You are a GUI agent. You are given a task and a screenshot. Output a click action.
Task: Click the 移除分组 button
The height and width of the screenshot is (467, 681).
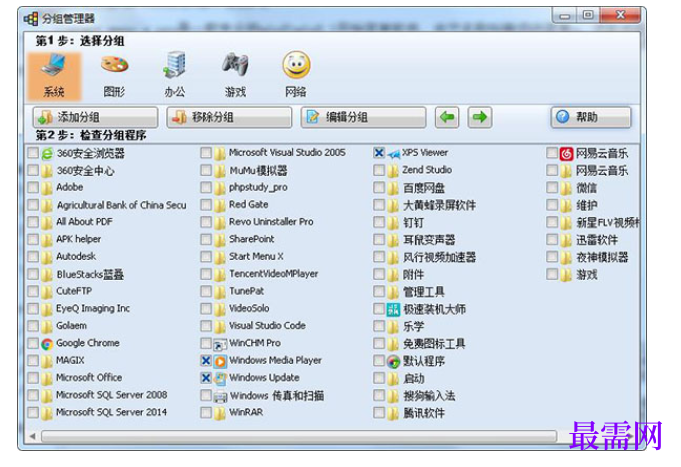[229, 117]
